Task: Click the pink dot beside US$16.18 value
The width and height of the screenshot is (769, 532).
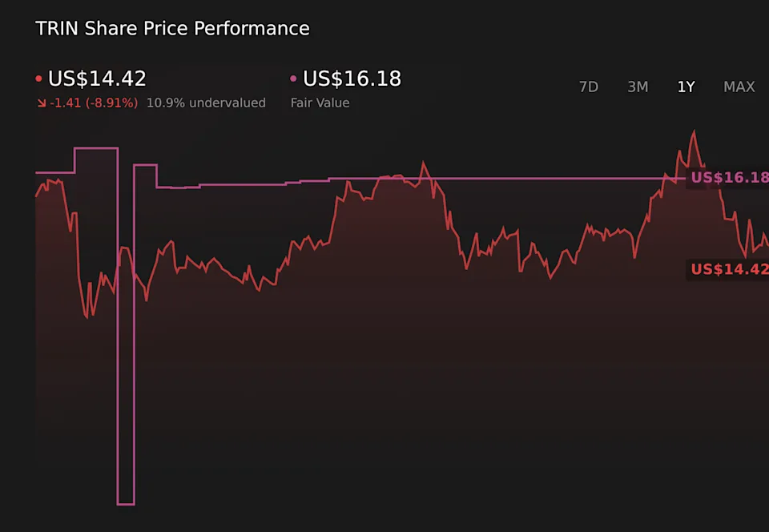Action: pos(293,79)
